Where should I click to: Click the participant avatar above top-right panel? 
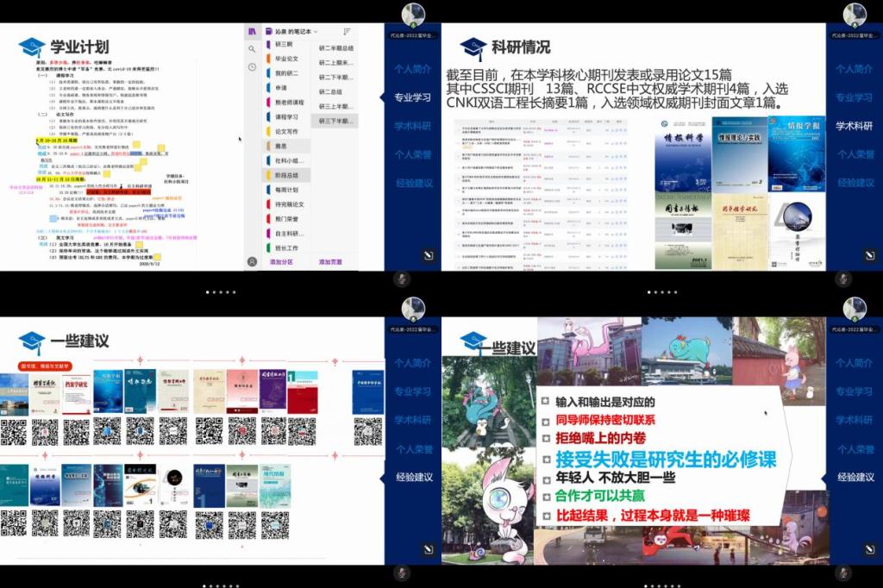pyautogui.click(x=855, y=14)
